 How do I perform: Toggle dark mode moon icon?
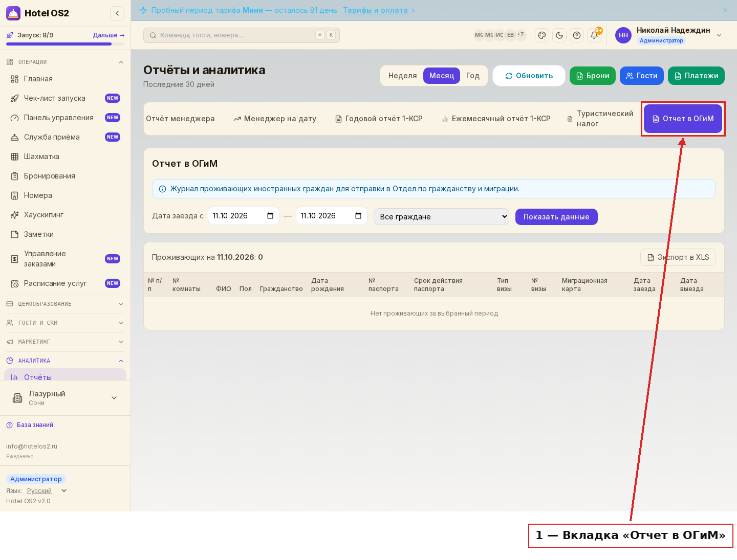(x=559, y=35)
